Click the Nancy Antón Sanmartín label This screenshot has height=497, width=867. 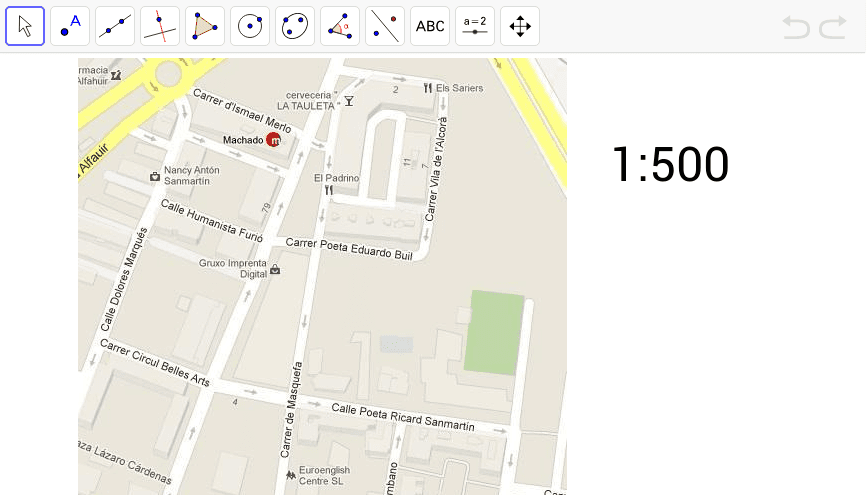[191, 176]
